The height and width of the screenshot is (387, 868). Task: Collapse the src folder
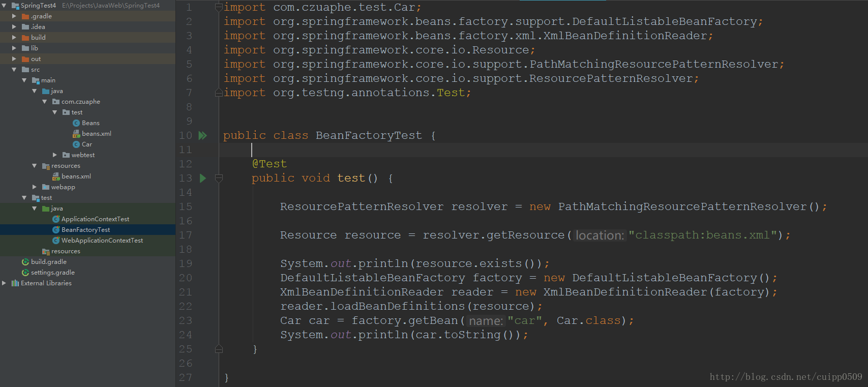pyautogui.click(x=14, y=70)
